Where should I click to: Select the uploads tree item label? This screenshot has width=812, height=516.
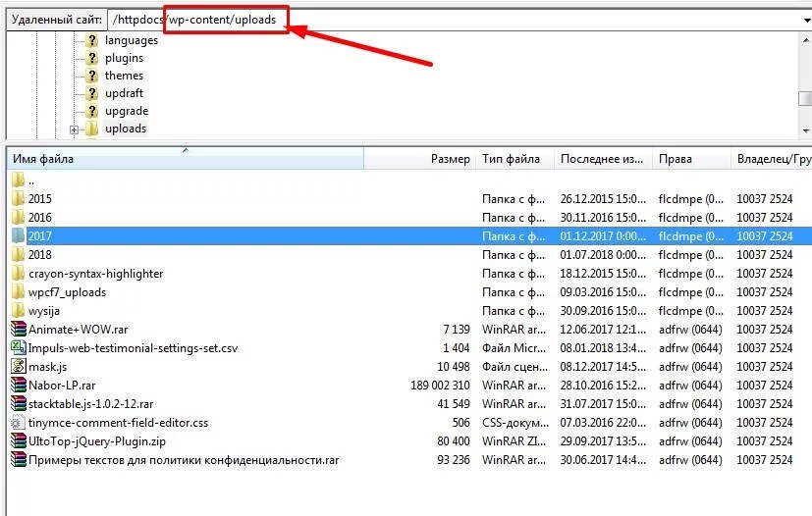click(126, 129)
